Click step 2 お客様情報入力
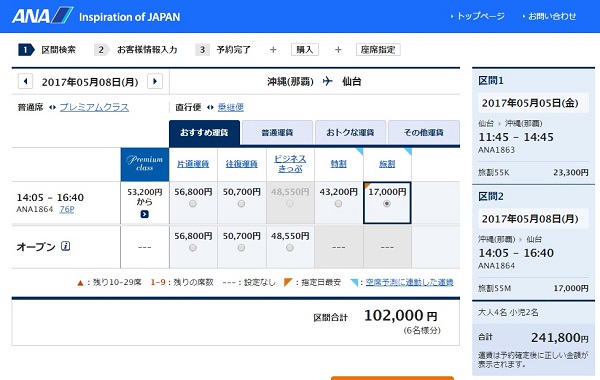This screenshot has height=380, width=600. coord(136,50)
